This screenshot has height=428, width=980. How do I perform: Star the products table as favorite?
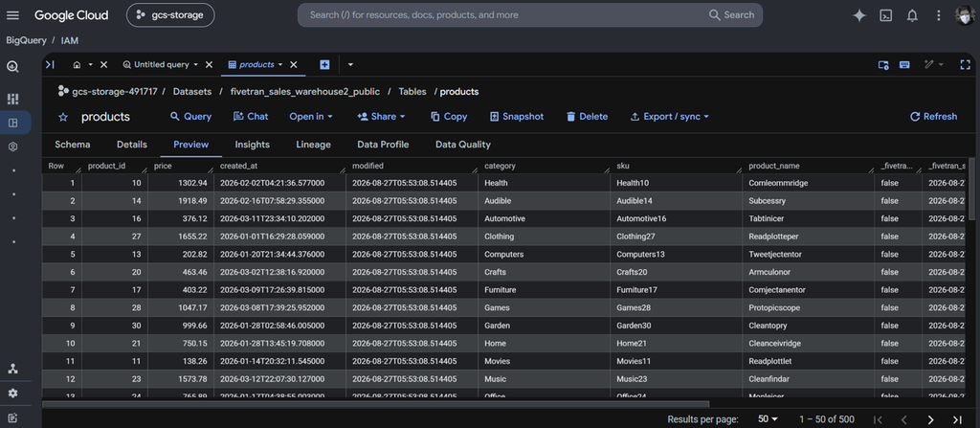pyautogui.click(x=62, y=117)
